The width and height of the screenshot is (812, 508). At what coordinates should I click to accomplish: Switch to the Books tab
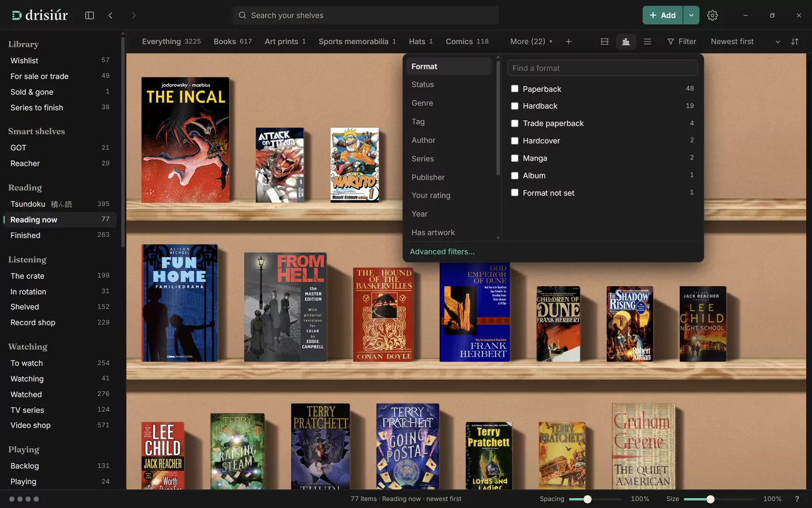point(233,42)
